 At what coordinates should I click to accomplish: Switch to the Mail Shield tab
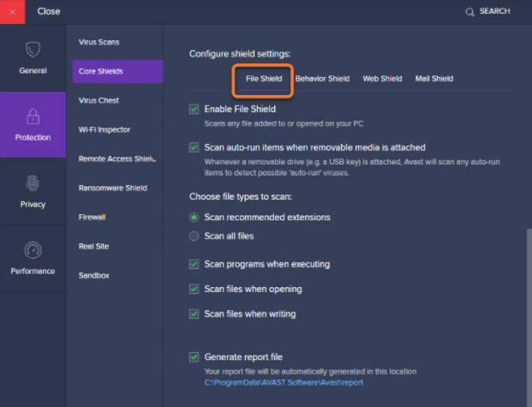pyautogui.click(x=434, y=79)
